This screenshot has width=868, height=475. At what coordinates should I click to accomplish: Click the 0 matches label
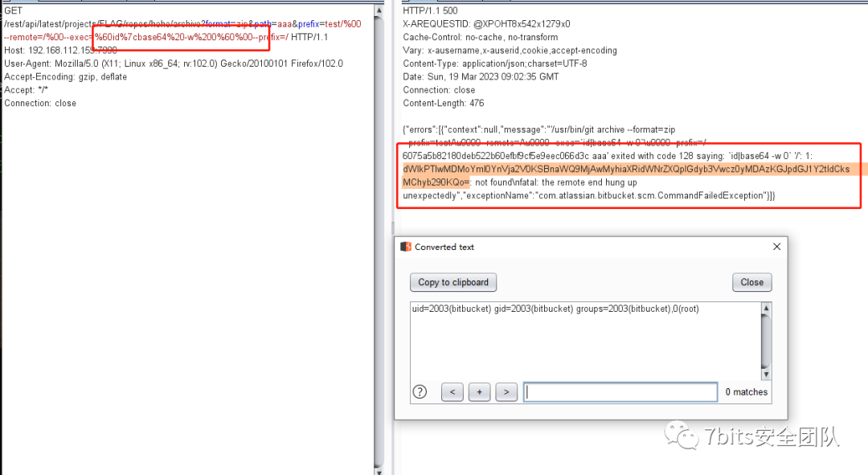pos(746,392)
